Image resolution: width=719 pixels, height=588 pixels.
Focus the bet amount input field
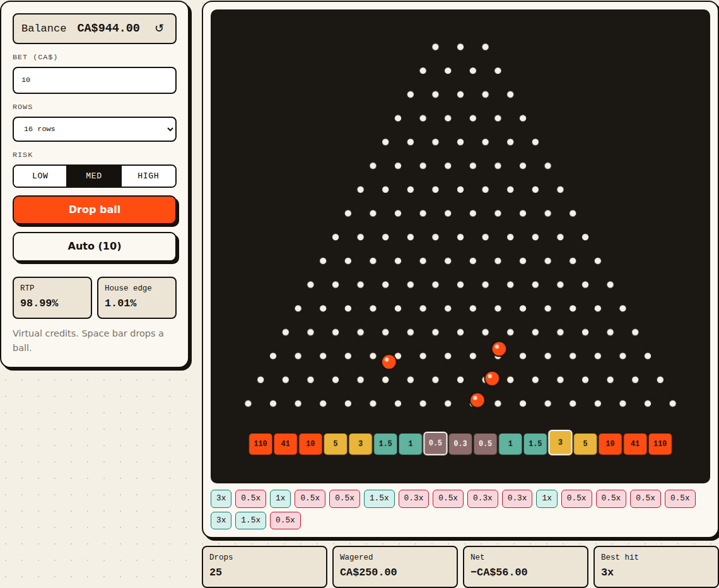point(95,80)
